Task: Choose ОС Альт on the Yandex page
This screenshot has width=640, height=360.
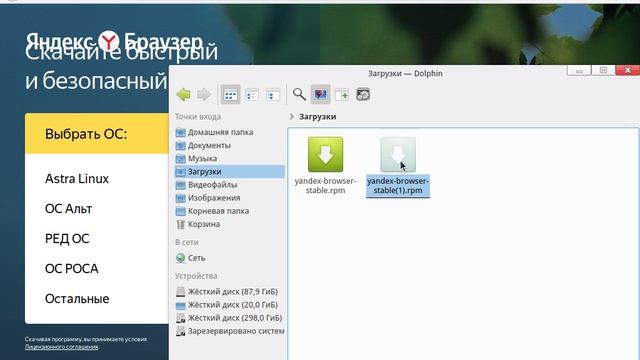Action: point(69,209)
